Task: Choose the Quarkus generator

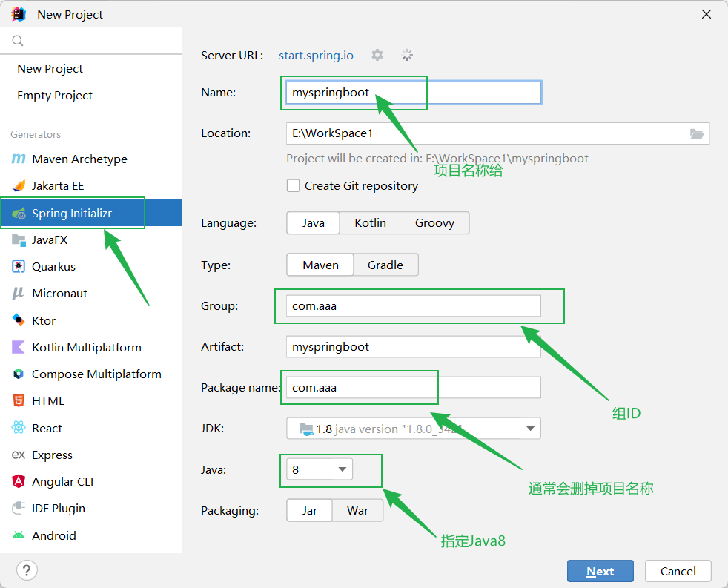Action: click(x=91, y=267)
